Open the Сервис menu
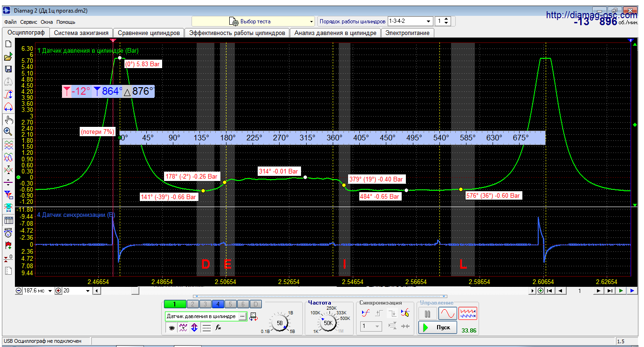Image resolution: width=644 pixels, height=347 pixels. 29,22
